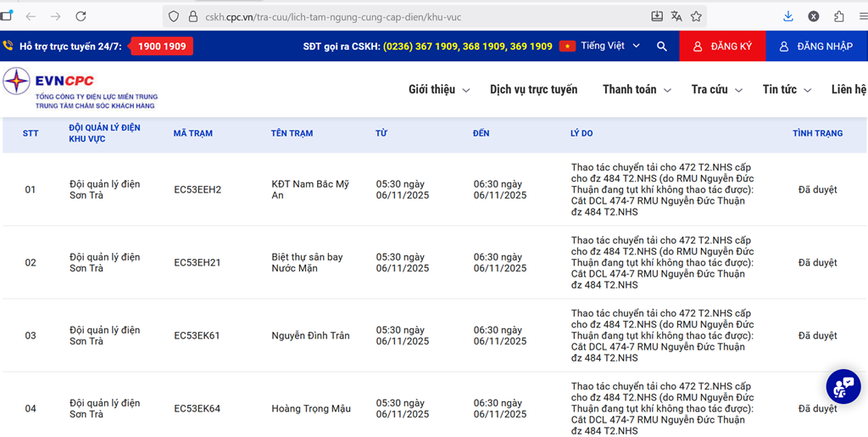Click the browser reload page icon
The image size is (868, 437).
click(x=81, y=16)
